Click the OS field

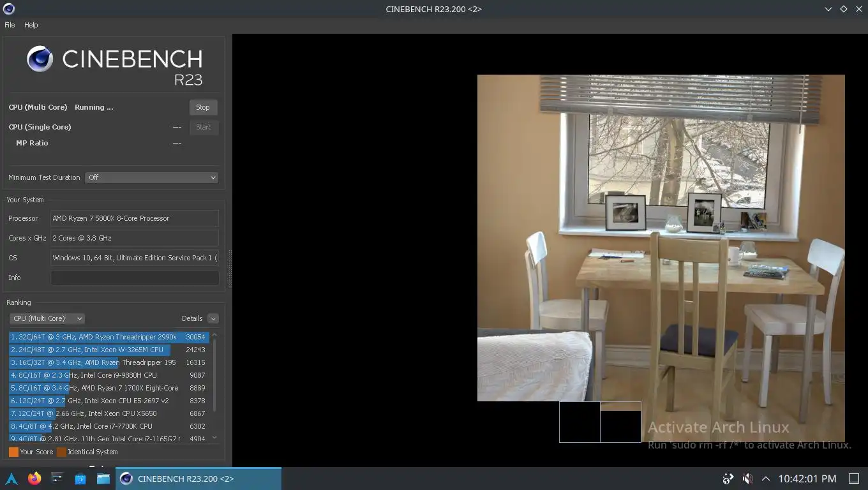(x=135, y=258)
